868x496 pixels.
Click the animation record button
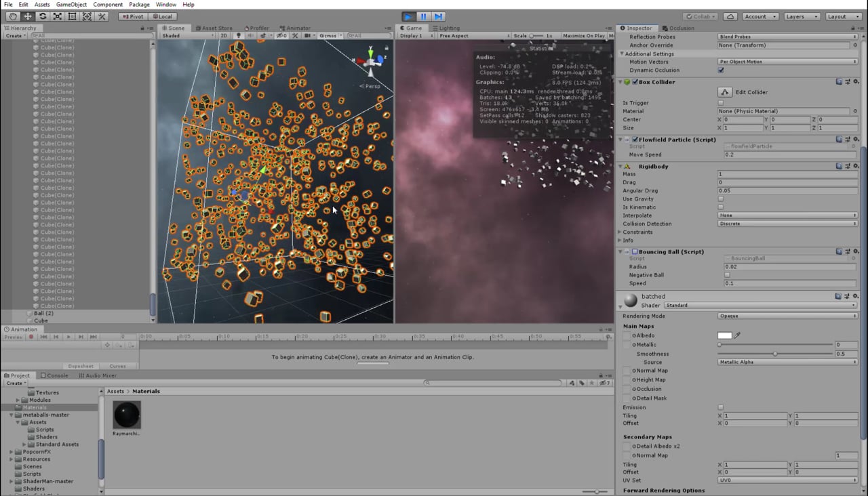(x=32, y=337)
